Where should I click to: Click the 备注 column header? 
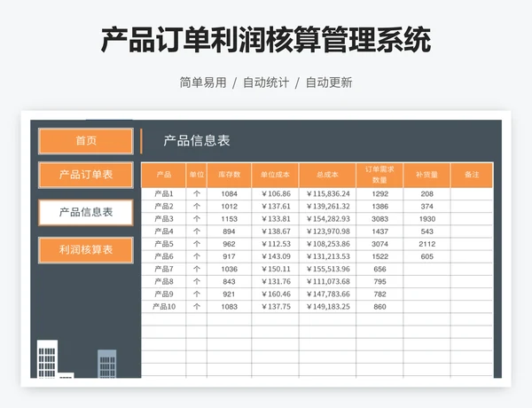472,175
